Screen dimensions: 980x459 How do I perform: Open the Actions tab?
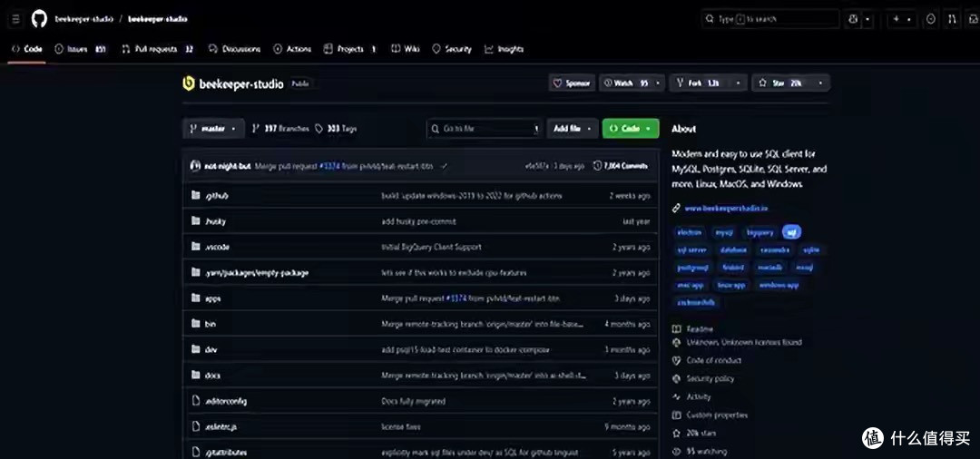292,49
